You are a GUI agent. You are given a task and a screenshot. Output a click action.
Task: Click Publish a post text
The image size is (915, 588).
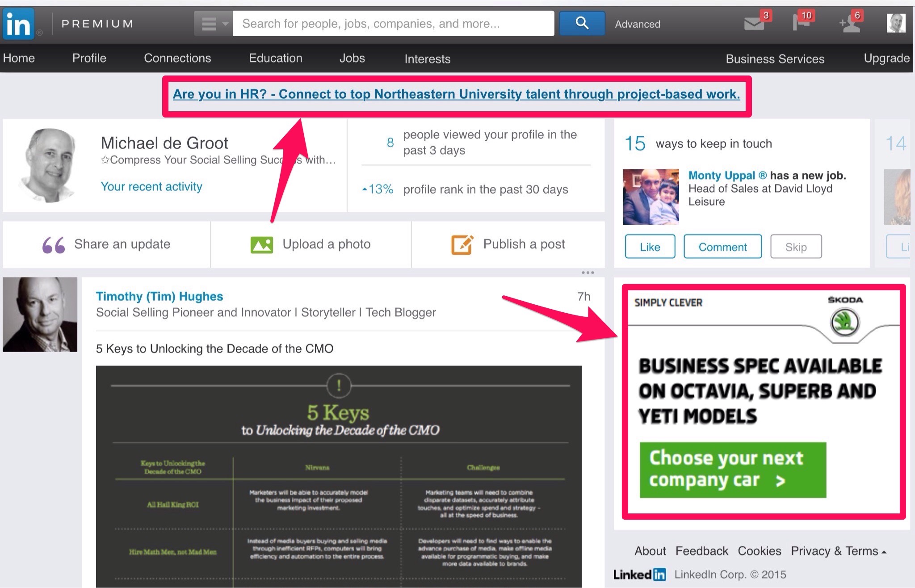[x=524, y=244]
